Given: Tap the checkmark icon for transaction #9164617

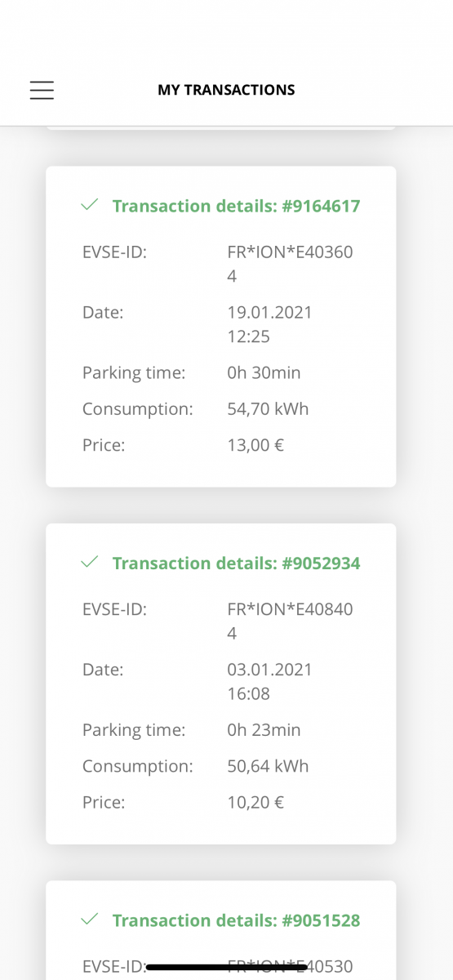Looking at the screenshot, I should click(90, 205).
